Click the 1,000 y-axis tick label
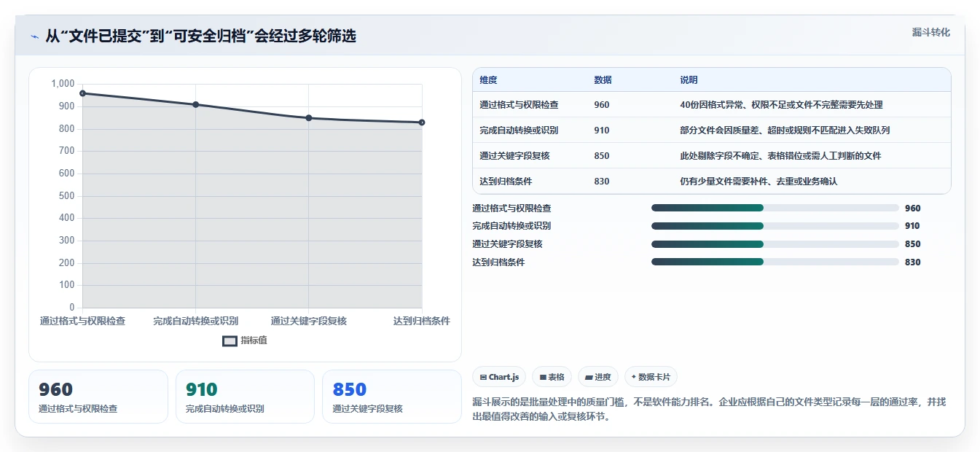980x452 pixels. click(x=63, y=84)
